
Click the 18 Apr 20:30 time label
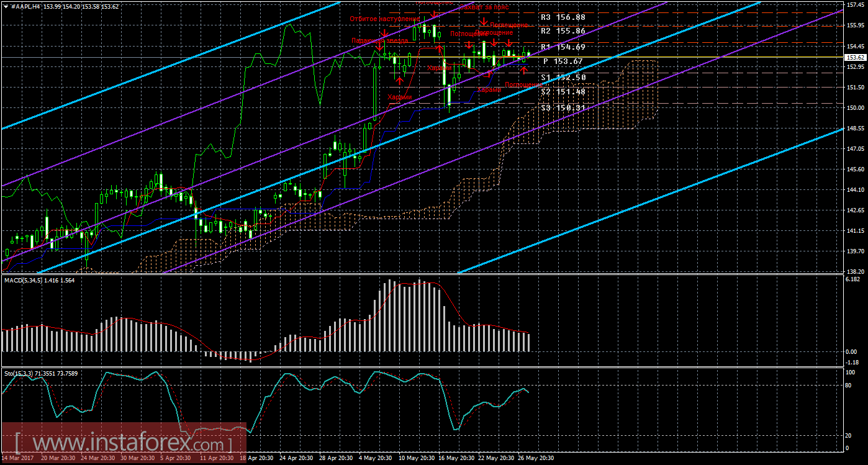tap(257, 458)
